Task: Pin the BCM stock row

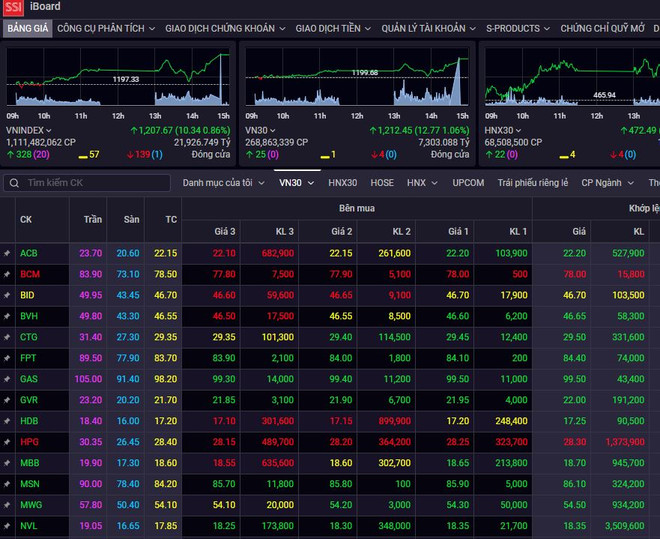Action: click(x=7, y=274)
